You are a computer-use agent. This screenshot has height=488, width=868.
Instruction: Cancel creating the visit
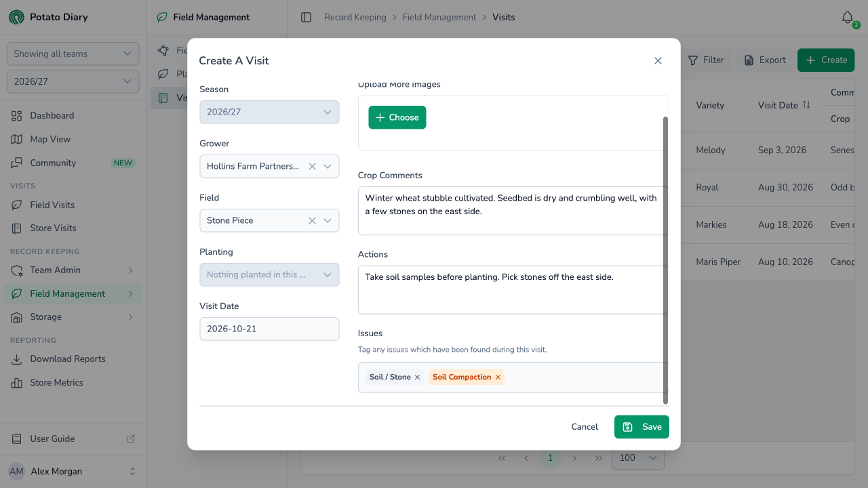[585, 427]
